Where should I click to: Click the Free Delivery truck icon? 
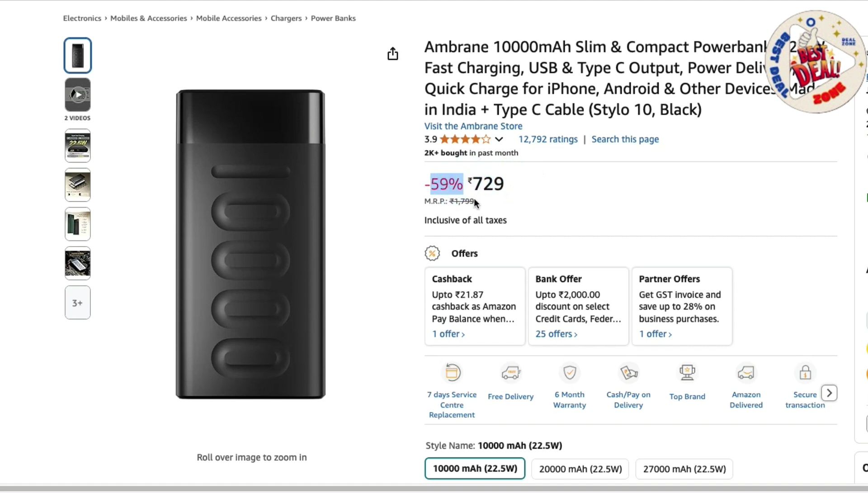click(x=511, y=373)
